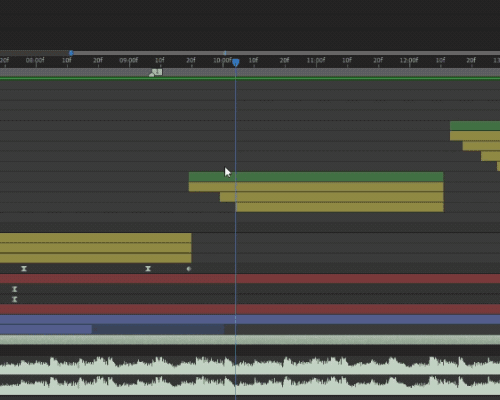
Task: Click the lower audio waveform
Action: click(250, 385)
